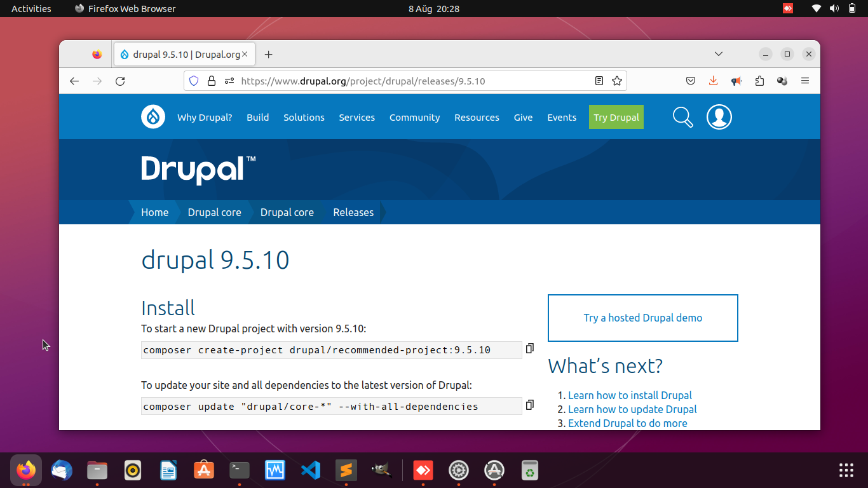
Task: Open Thunderbird mail from the dock
Action: pos(62,470)
